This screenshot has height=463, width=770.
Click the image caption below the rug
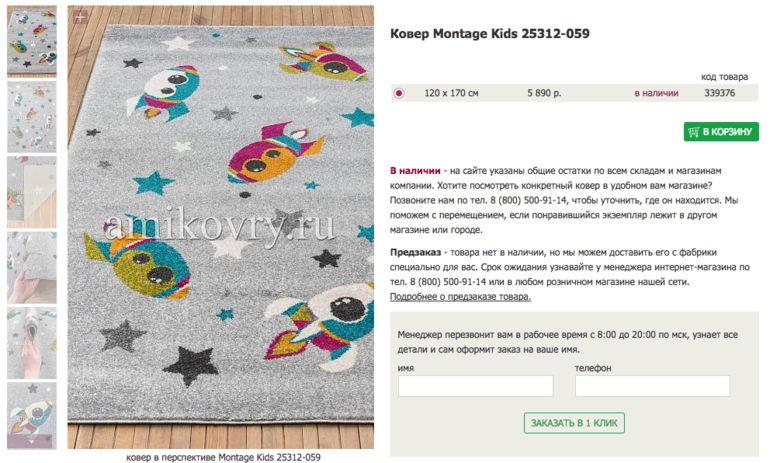point(223,457)
